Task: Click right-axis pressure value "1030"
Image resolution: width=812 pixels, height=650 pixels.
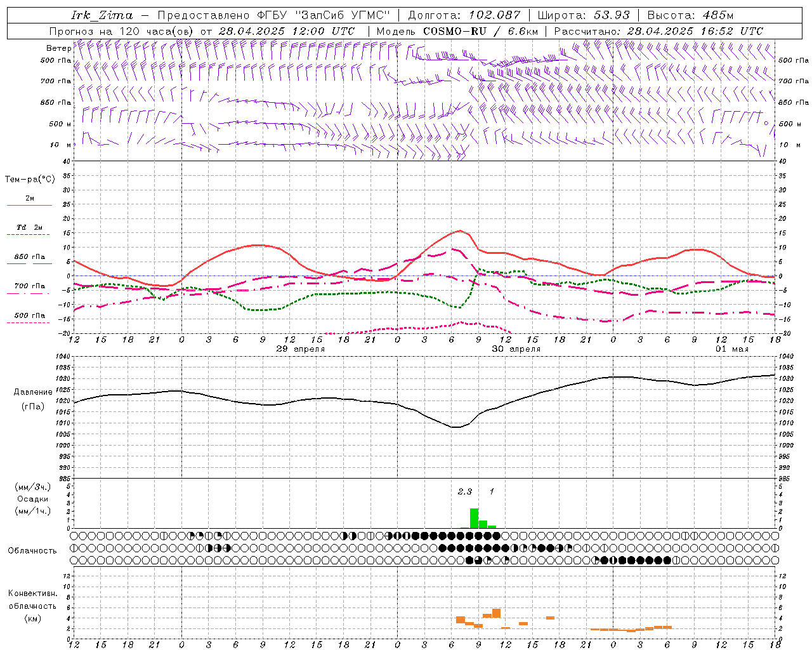Action: pos(786,379)
